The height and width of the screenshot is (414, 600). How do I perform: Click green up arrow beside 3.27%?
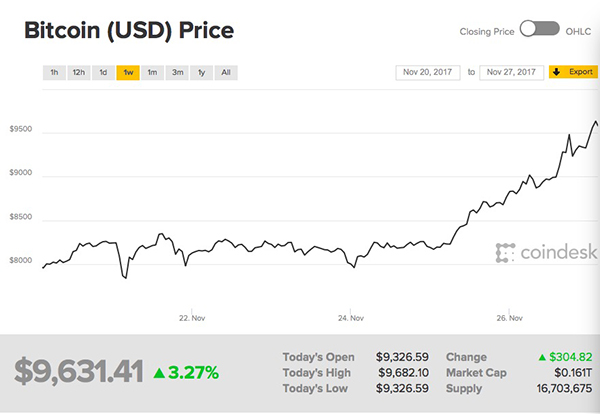tap(158, 373)
